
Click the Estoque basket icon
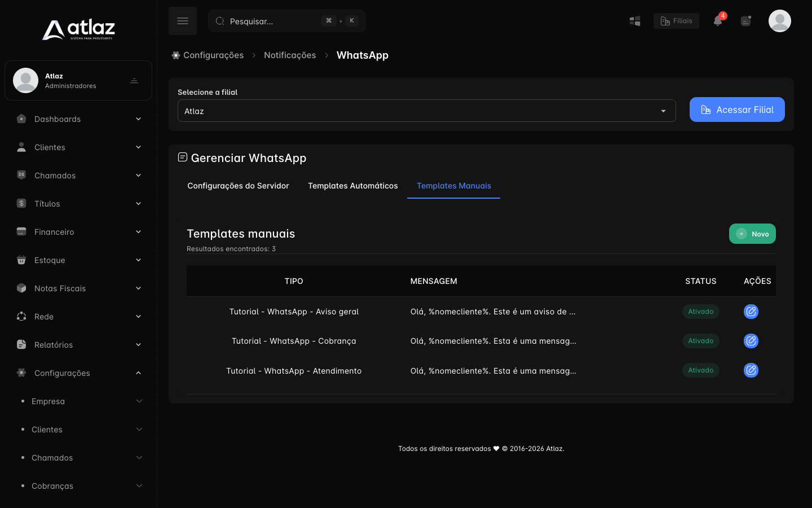[x=21, y=260]
